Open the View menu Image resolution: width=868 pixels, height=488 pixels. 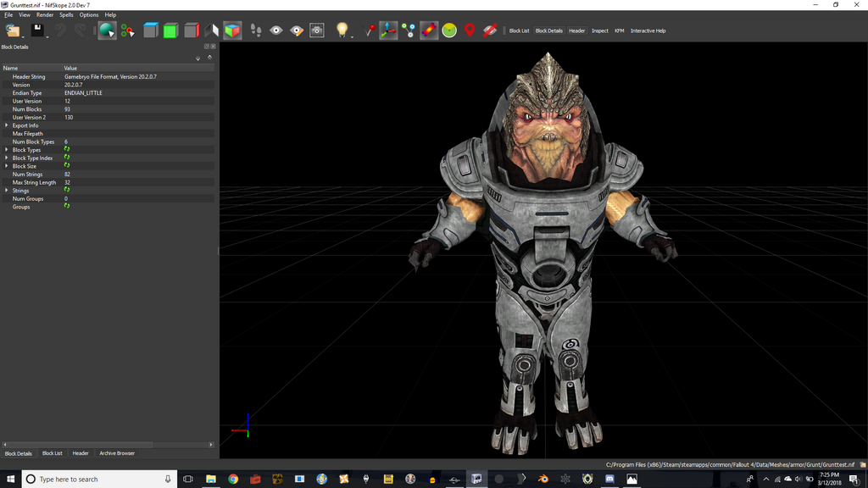[x=25, y=15]
